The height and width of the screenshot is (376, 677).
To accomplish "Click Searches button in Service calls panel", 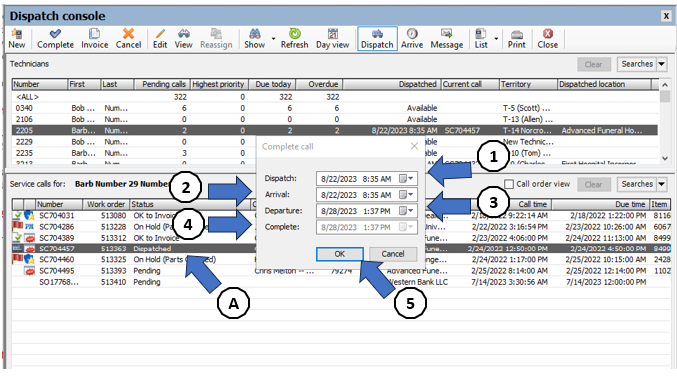I will pos(636,184).
